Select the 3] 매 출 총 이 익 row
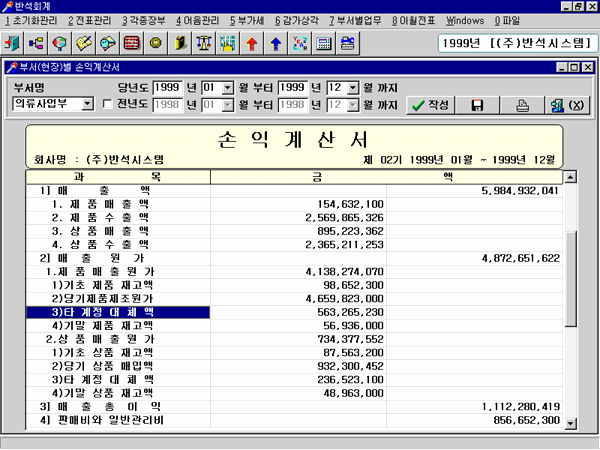Viewport: 600px width, 450px height. (x=294, y=407)
